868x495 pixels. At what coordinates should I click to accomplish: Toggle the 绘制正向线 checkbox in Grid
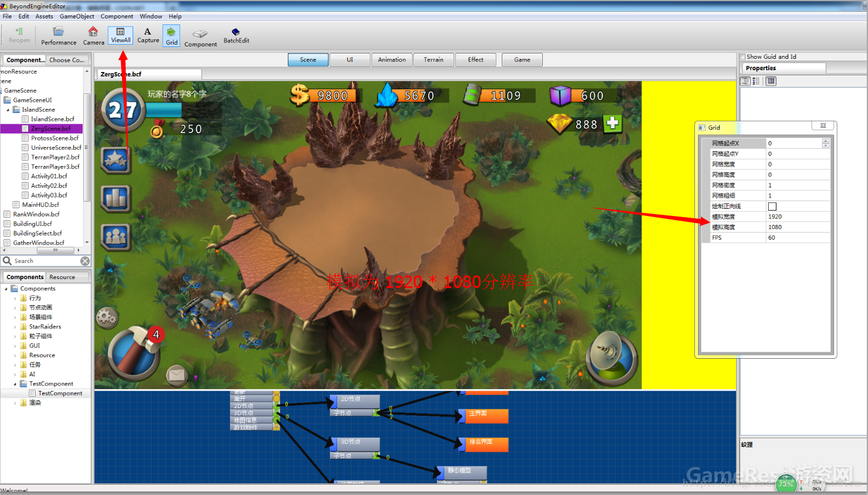pyautogui.click(x=772, y=206)
